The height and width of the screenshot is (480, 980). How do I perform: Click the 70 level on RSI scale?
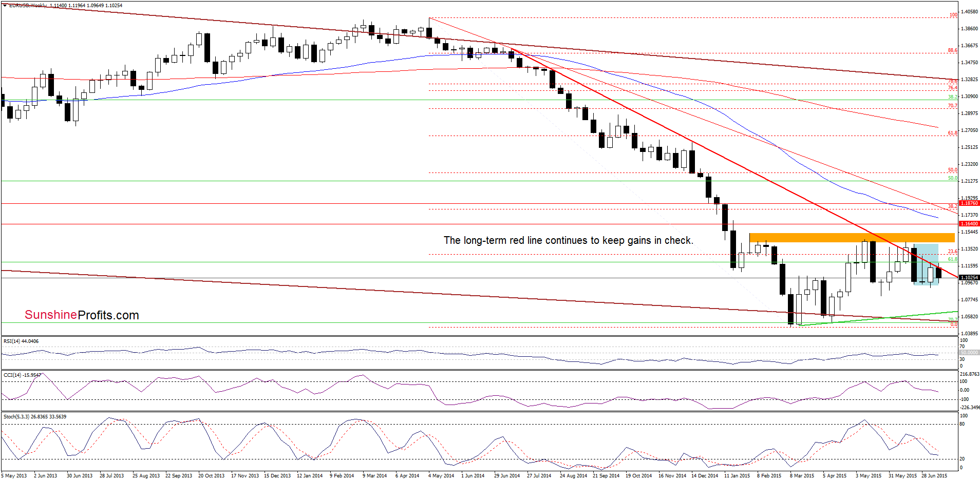point(963,347)
